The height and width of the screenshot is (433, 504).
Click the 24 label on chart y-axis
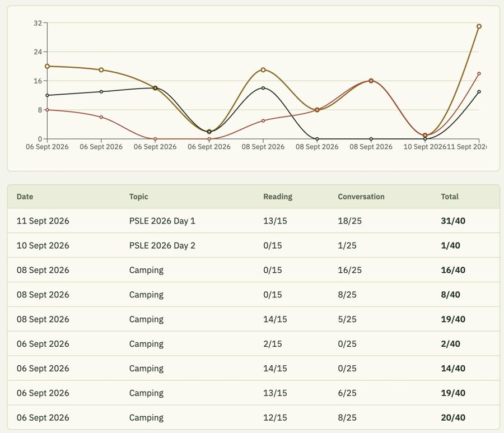pyautogui.click(x=38, y=52)
